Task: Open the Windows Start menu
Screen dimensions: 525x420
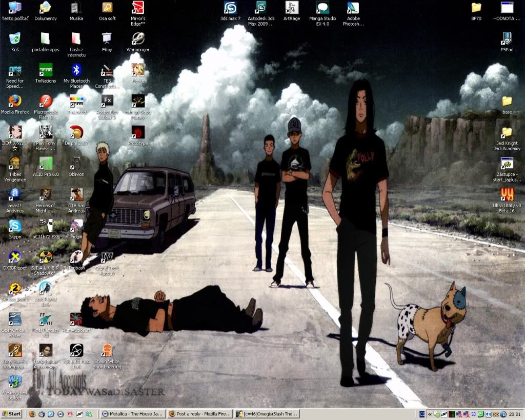Action: pos(12,414)
